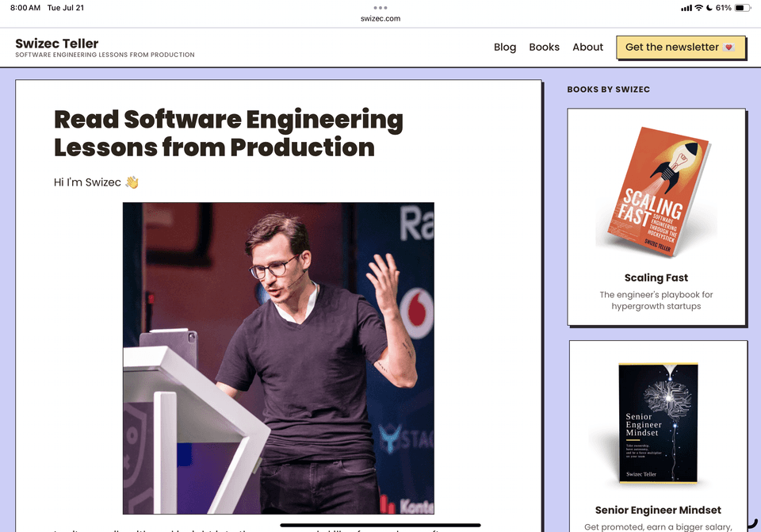
Task: Open the About page
Action: coord(587,47)
